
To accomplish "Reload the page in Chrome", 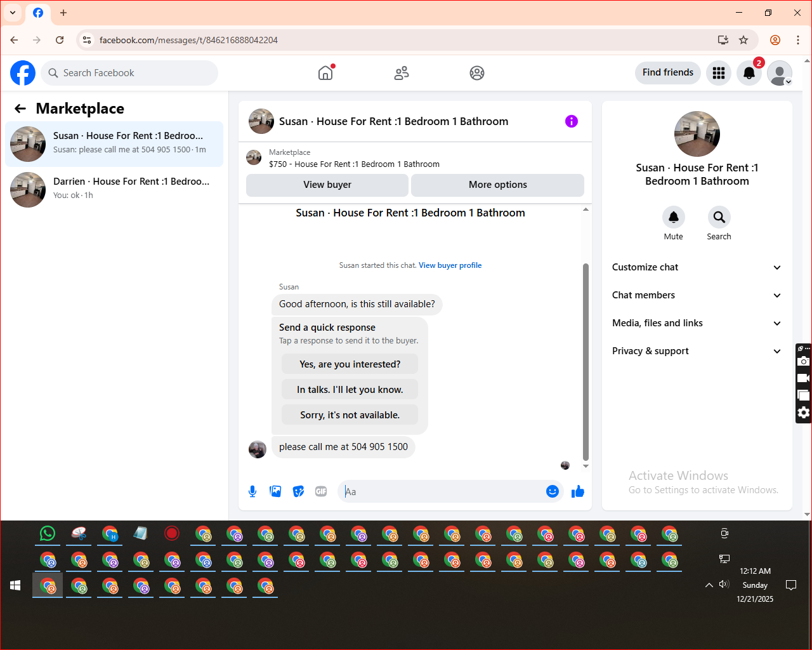I will click(60, 40).
